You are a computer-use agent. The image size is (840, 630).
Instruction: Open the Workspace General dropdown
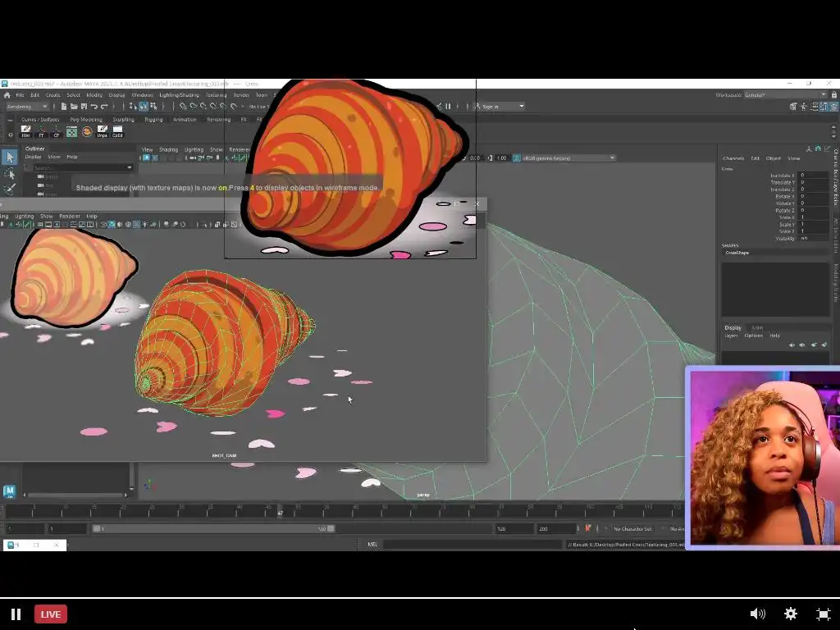786,95
